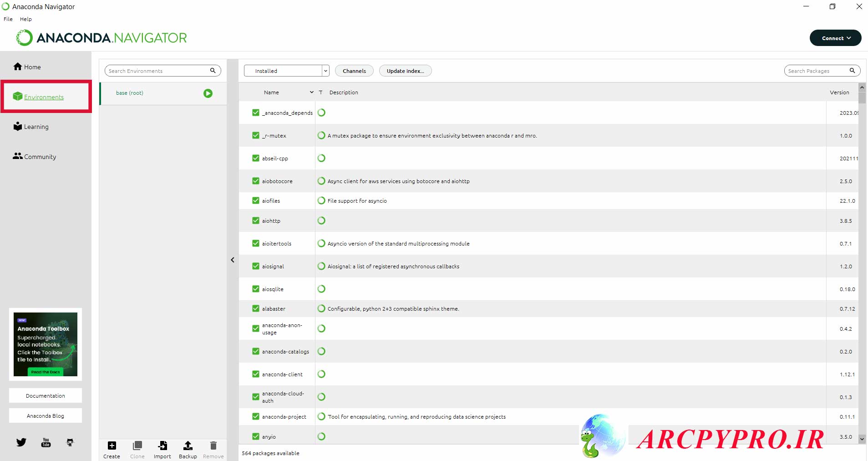Click the package list vertical scrollbar
Screen dimensions: 868x461
point(862,263)
